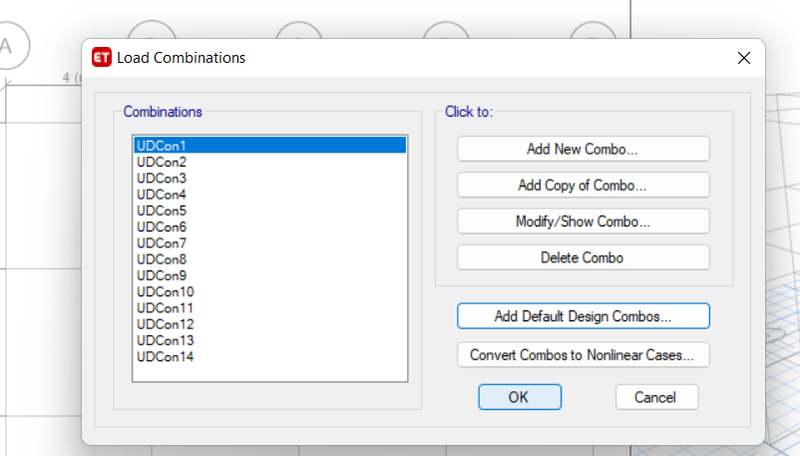The height and width of the screenshot is (456, 800).
Task: Click the Delete Combo button
Action: pyautogui.click(x=583, y=258)
